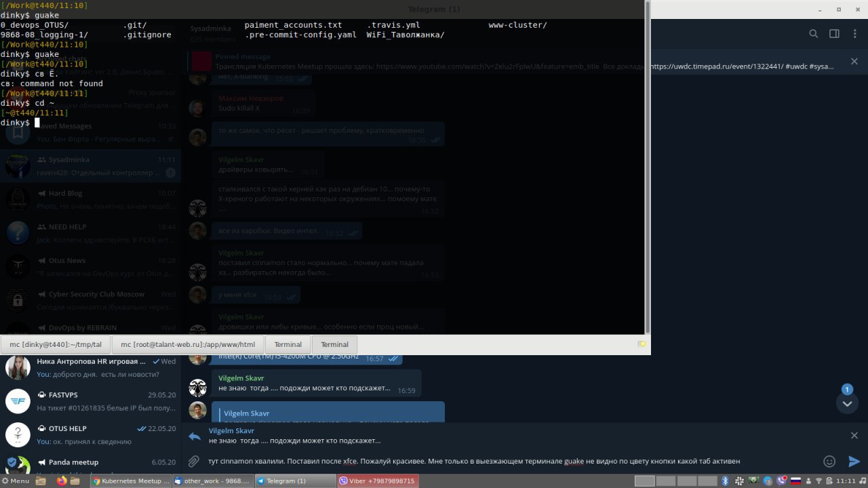Click the yellow icon at the right of the Guake tab bar
Image resolution: width=868 pixels, height=488 pixels.
click(642, 344)
